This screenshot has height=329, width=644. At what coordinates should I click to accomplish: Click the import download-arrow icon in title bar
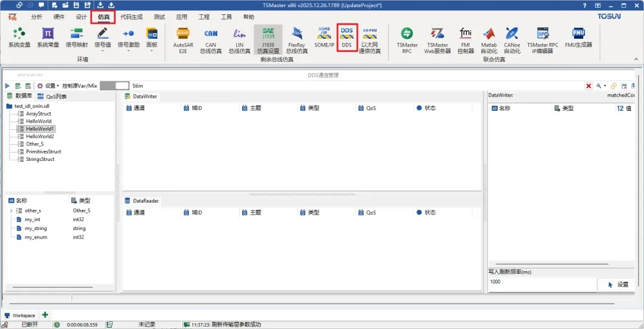tap(100, 5)
